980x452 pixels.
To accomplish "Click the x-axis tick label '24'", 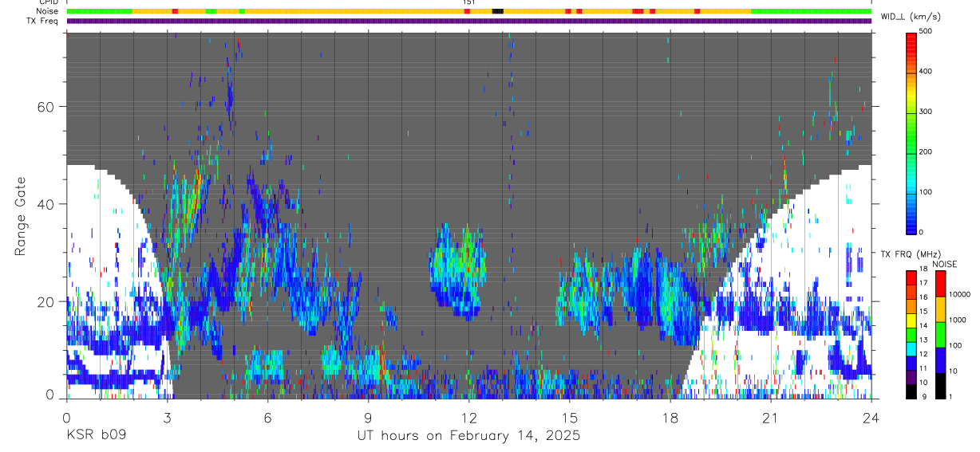I will coord(871,418).
